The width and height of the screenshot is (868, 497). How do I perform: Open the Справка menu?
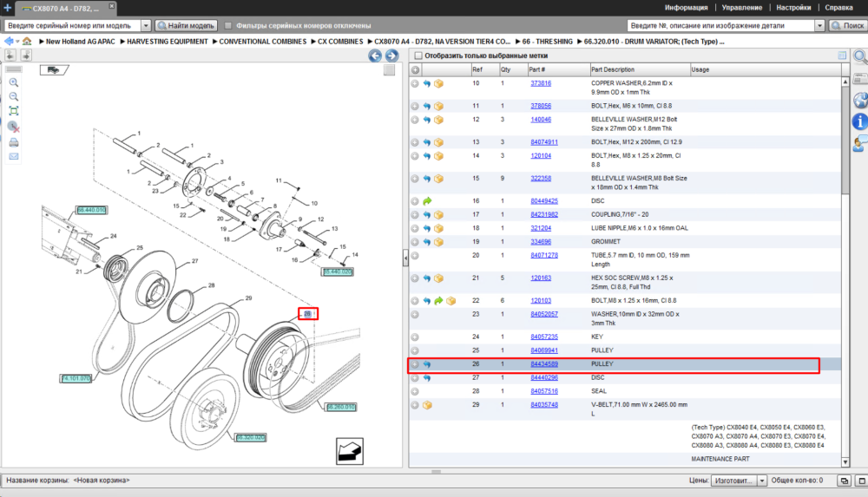pyautogui.click(x=838, y=8)
